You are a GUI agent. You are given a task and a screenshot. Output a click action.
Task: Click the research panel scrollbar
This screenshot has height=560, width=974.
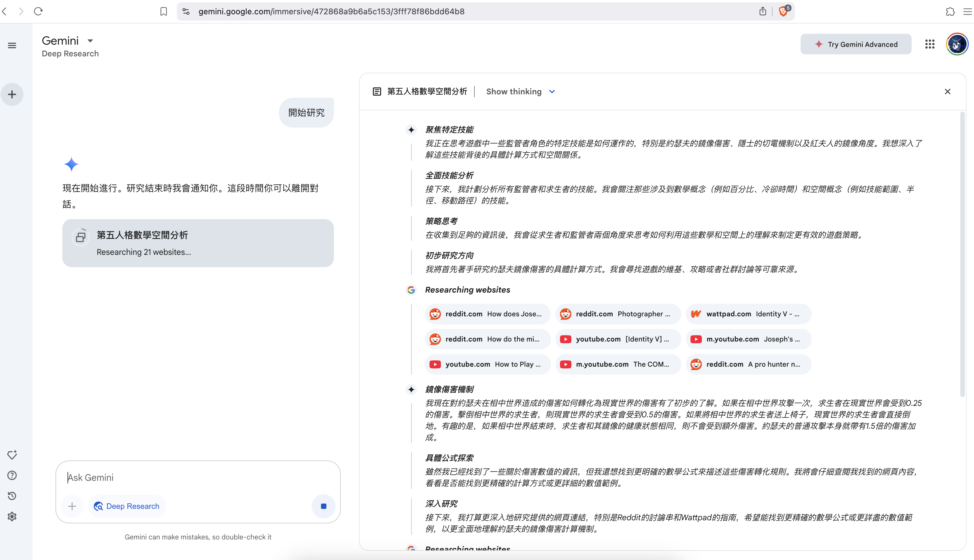(x=962, y=254)
